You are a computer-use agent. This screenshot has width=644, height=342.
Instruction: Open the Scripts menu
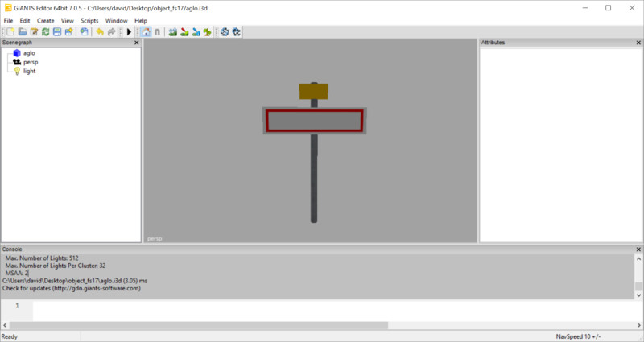coord(89,20)
